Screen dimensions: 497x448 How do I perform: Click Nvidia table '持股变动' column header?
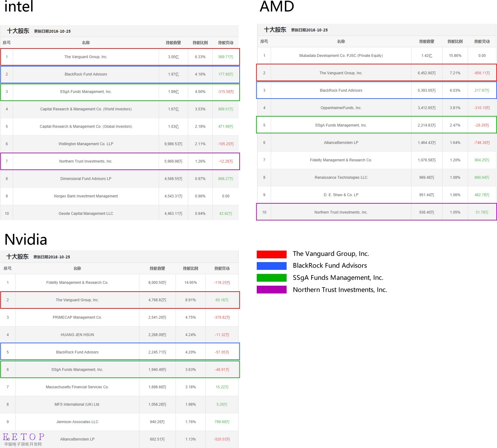click(x=222, y=268)
